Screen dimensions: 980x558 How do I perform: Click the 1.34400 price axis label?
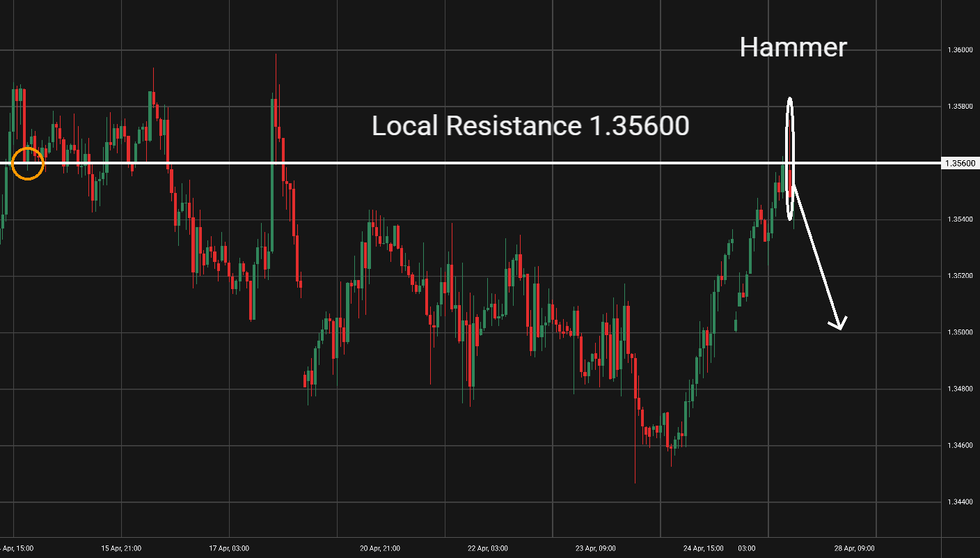[x=961, y=502]
